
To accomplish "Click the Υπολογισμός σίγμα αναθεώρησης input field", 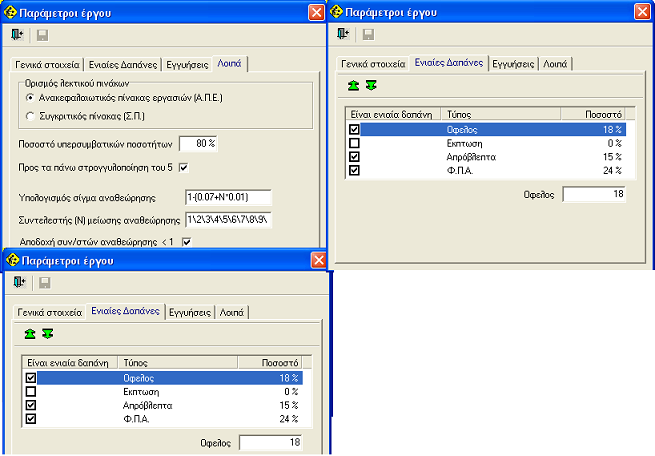I will coord(229,195).
